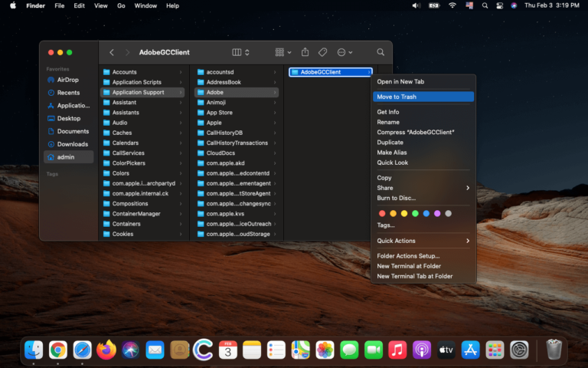Open Control Center in menu bar
This screenshot has width=588, height=368.
coord(499,5)
